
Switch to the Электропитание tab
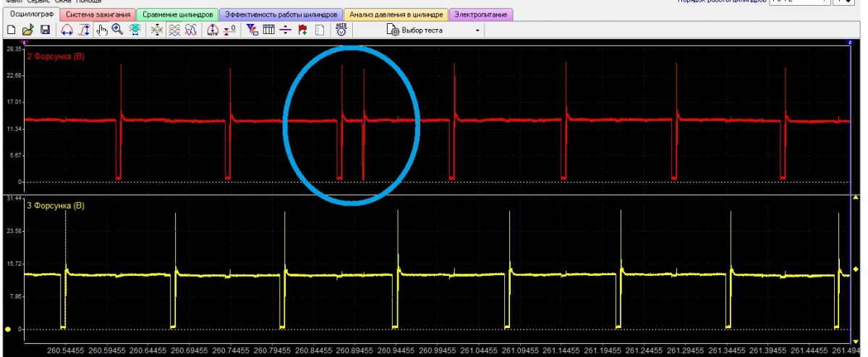click(x=481, y=14)
